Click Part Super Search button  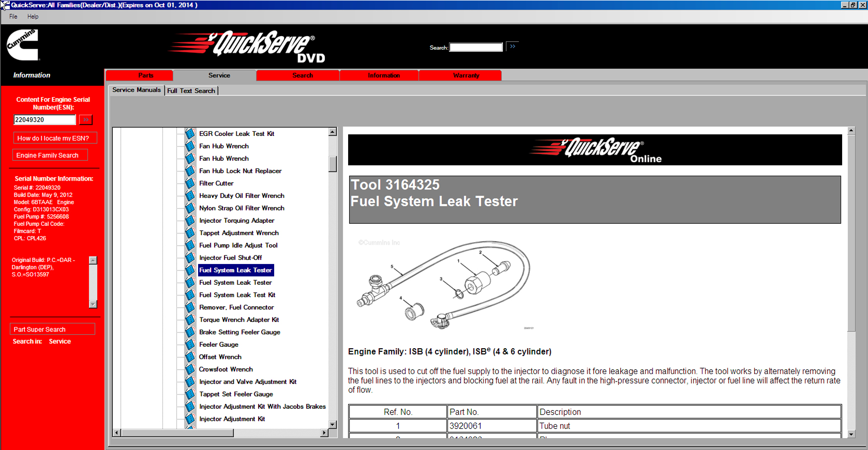52,329
